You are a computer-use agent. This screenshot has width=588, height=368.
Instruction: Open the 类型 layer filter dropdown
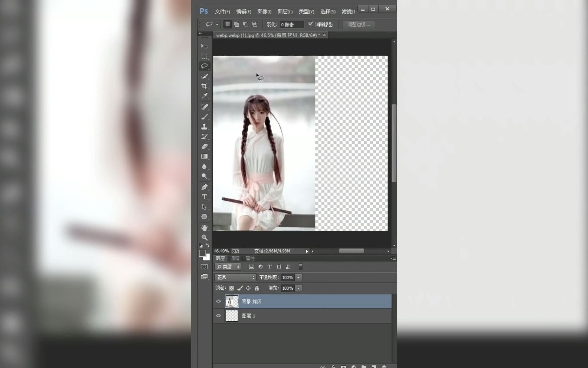pos(228,267)
